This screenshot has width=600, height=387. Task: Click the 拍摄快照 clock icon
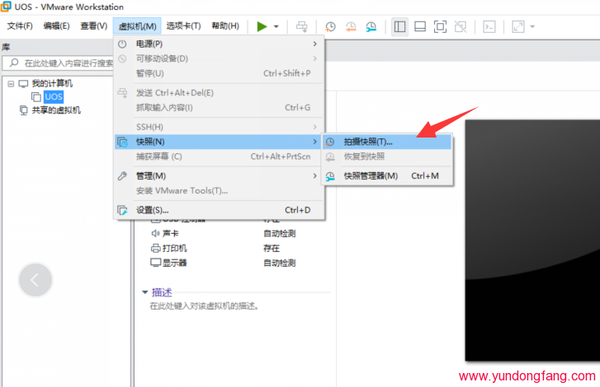(x=330, y=142)
